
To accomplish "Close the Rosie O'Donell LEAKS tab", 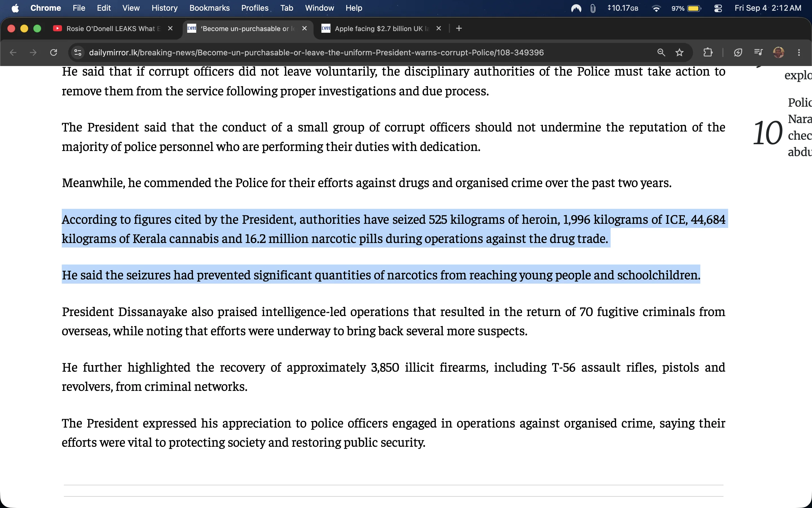I will click(170, 29).
